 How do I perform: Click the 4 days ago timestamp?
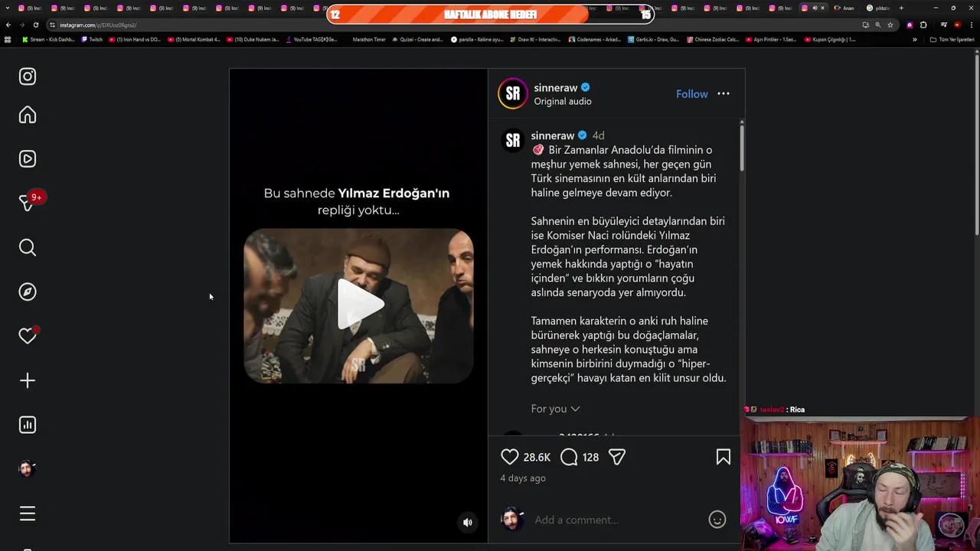tap(523, 478)
